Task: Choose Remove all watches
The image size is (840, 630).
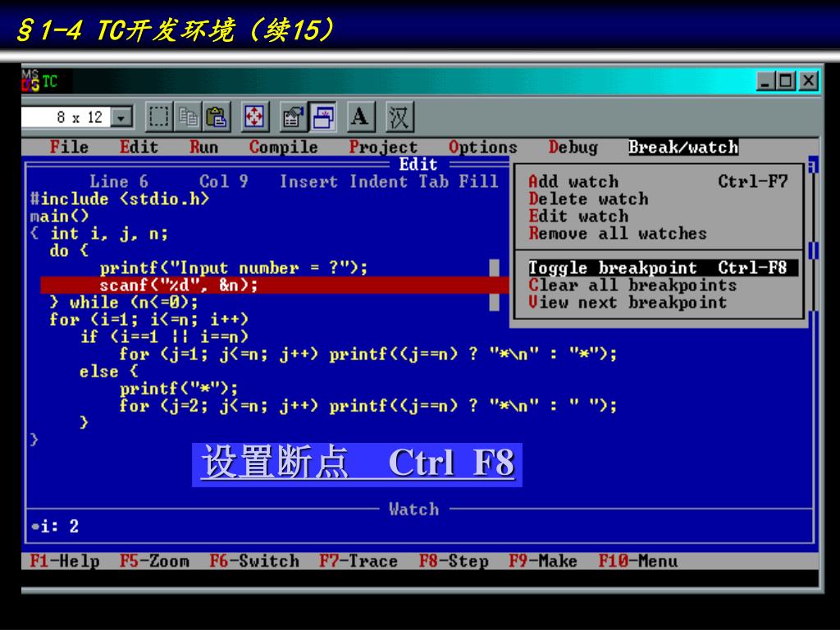Action: (x=617, y=233)
